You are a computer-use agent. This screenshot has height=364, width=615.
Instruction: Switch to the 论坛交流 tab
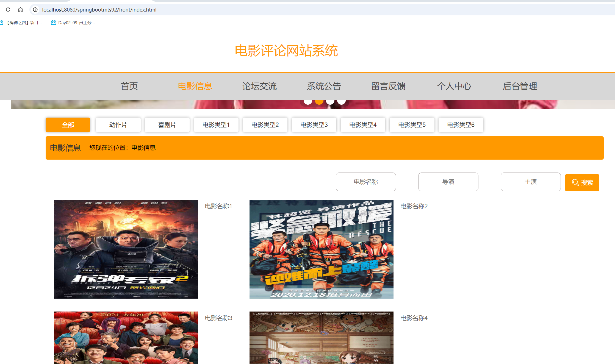[x=259, y=86]
